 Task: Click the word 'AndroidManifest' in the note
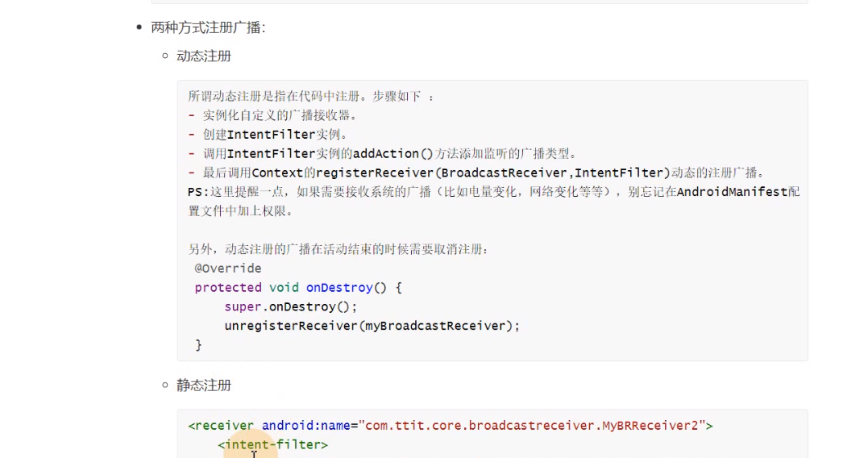point(731,192)
